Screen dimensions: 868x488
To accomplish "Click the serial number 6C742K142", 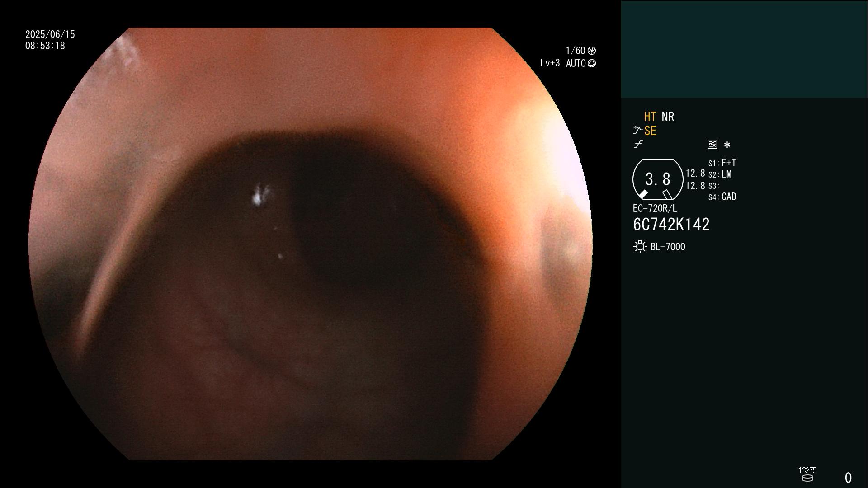I will pos(671,225).
